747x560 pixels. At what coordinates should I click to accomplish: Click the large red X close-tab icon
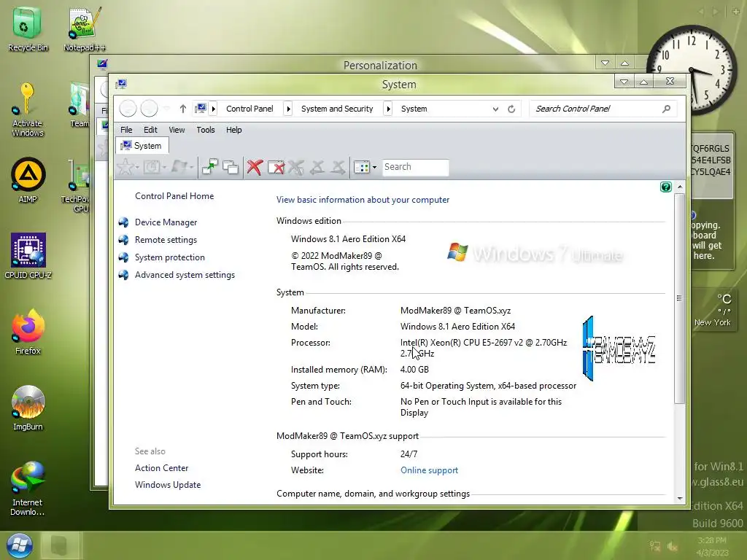(255, 167)
